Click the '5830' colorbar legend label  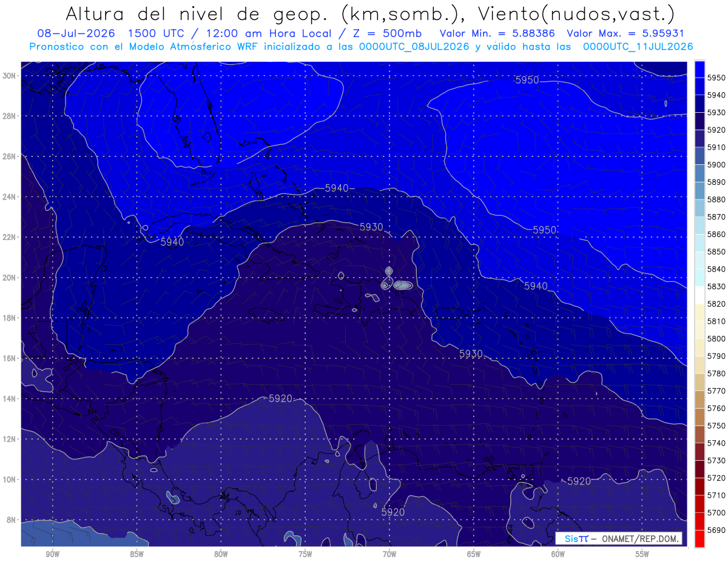716,286
